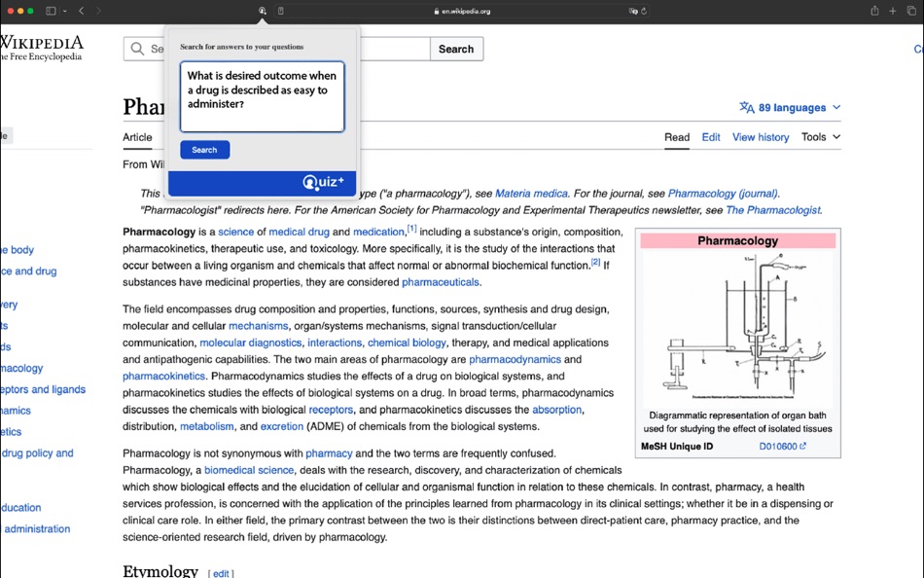The width and height of the screenshot is (924, 578).
Task: Click citation reference [1]
Action: tap(412, 229)
